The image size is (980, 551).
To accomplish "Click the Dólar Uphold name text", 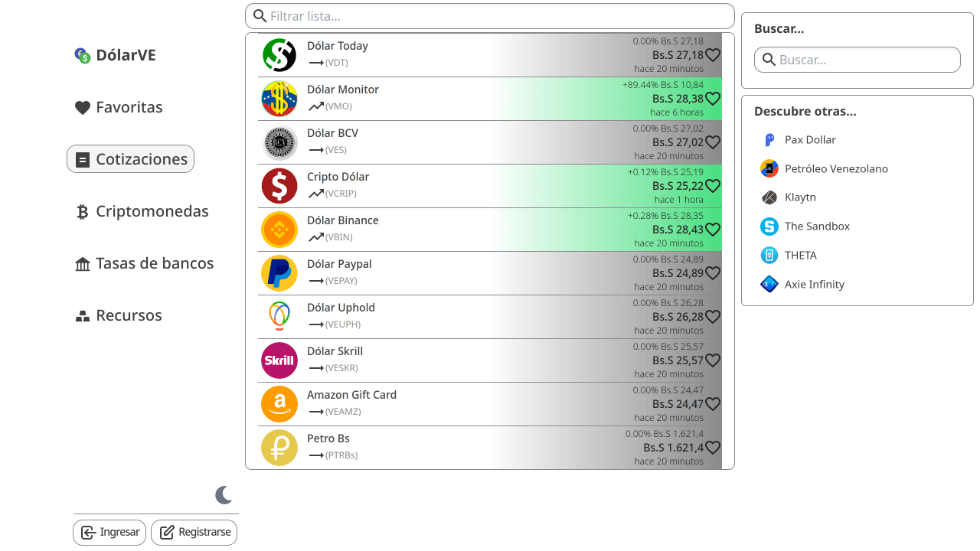I will point(341,308).
